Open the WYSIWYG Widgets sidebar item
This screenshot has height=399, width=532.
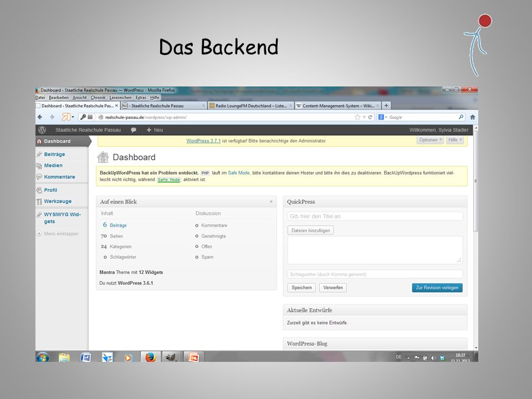click(x=63, y=218)
